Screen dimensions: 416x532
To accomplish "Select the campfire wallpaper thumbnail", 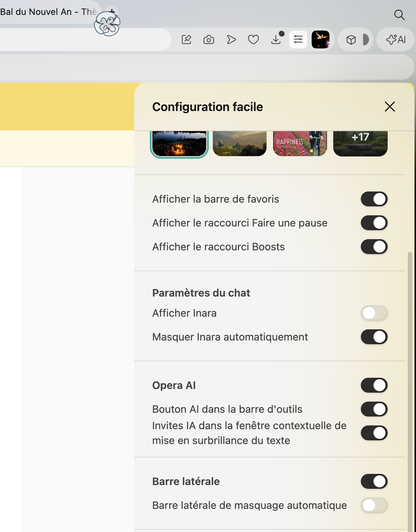I will [179, 144].
